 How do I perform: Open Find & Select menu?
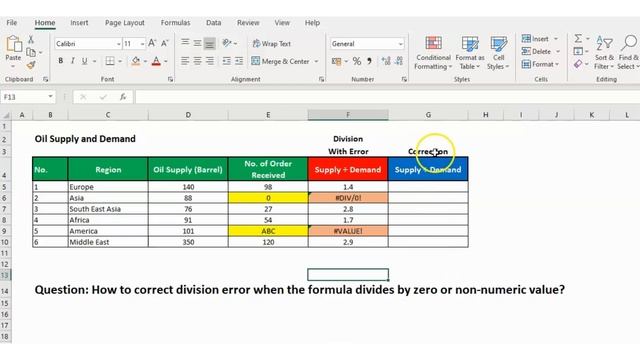pos(628,53)
